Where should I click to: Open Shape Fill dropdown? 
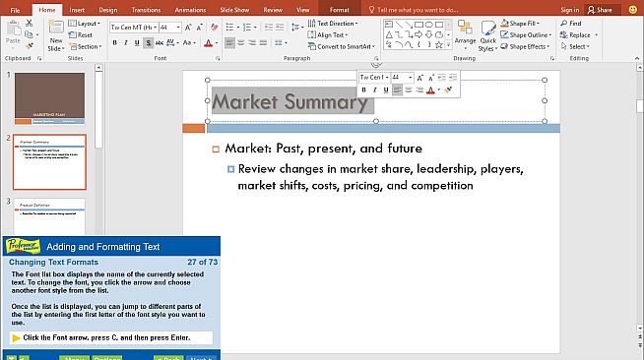(520, 24)
